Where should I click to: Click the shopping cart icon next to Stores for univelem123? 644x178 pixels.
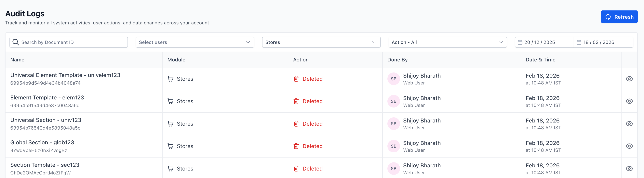tap(170, 78)
